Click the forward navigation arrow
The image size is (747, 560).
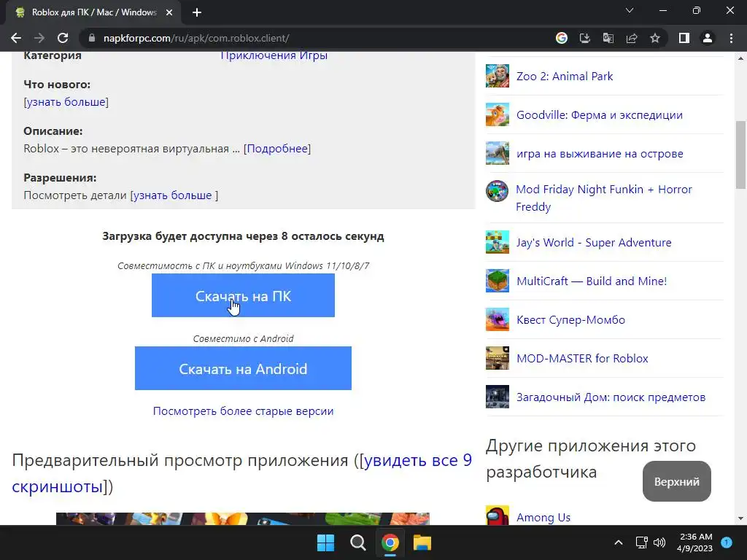point(39,38)
